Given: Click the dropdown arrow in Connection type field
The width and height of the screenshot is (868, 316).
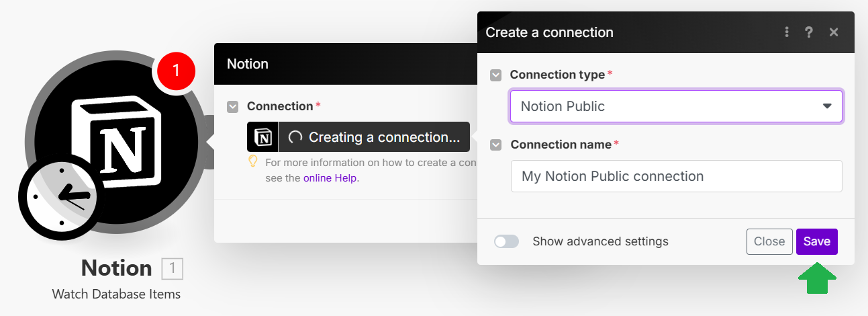Looking at the screenshot, I should coord(827,106).
